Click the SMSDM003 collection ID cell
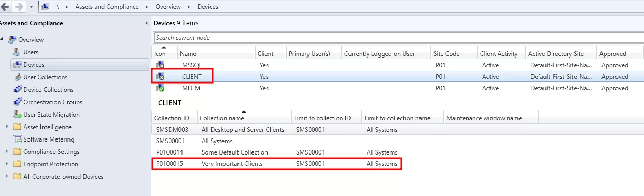 tap(172, 130)
